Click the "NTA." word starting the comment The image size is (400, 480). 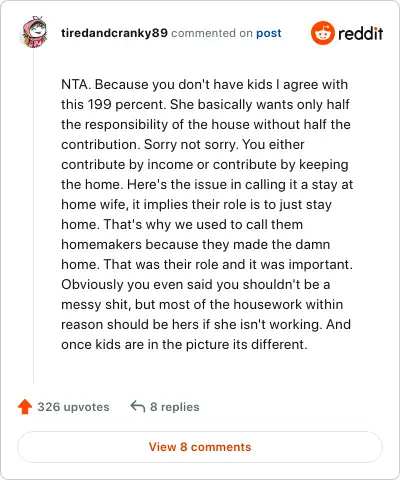click(76, 84)
